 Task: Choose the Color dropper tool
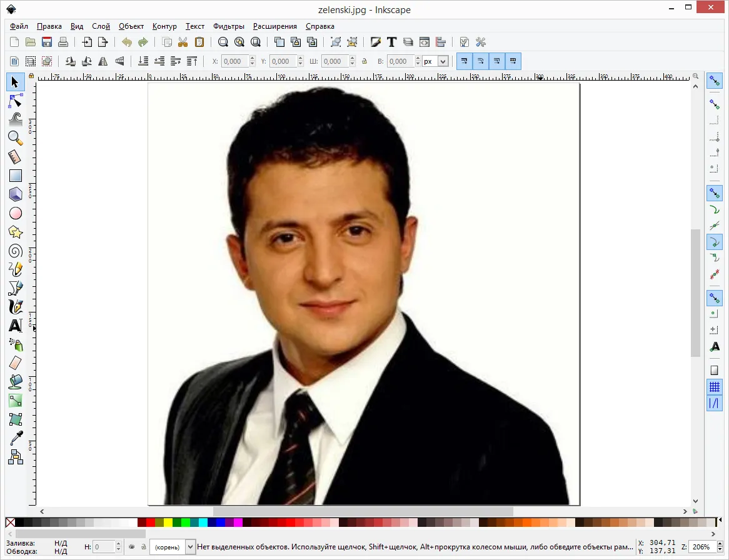coord(15,437)
